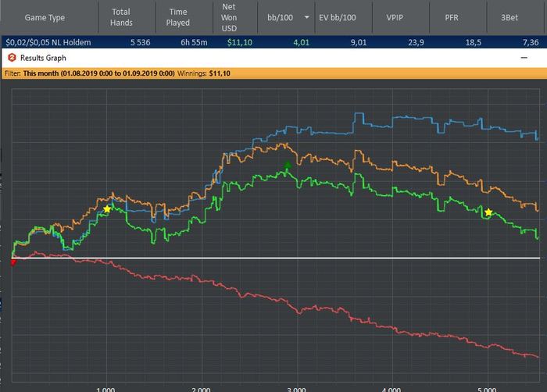Click the This month filter date range text
The width and height of the screenshot is (547, 392).
coord(98,73)
